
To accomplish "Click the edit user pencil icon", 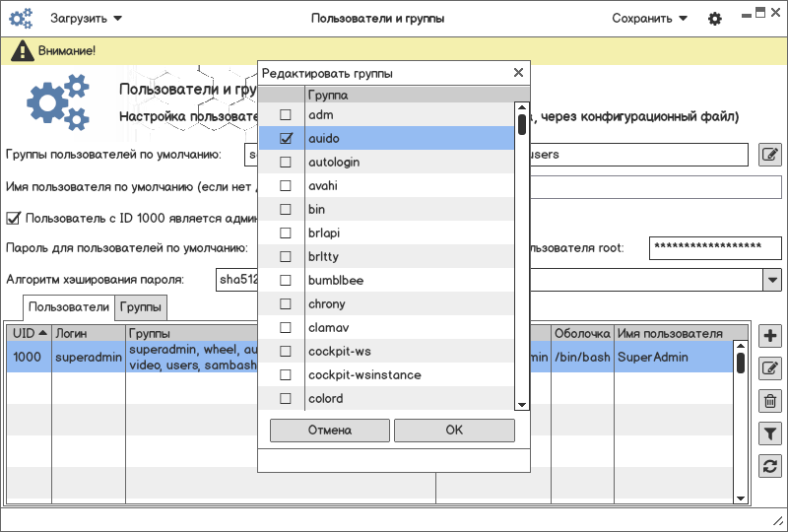I will coord(770,368).
